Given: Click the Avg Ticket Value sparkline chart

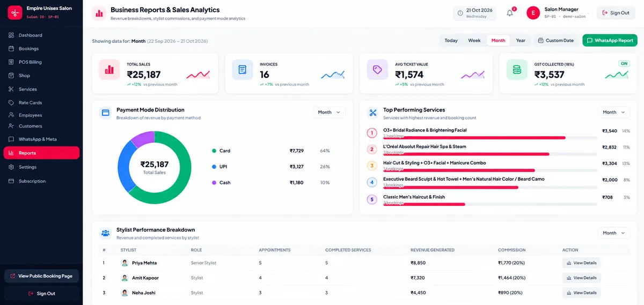Looking at the screenshot, I should coord(472,75).
